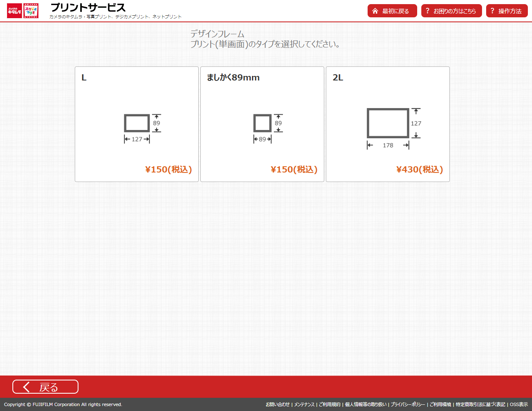Click the カメラのキタムラ logo
Screen dimensions: 532x411
tap(14, 11)
